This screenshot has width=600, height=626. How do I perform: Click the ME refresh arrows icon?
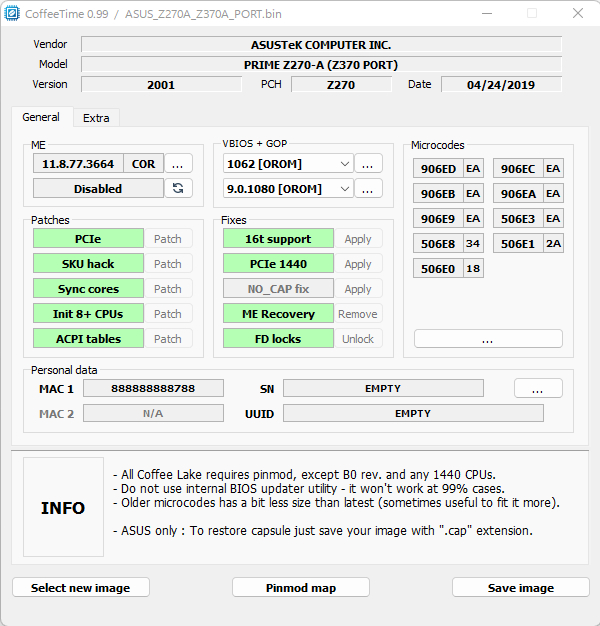point(178,188)
